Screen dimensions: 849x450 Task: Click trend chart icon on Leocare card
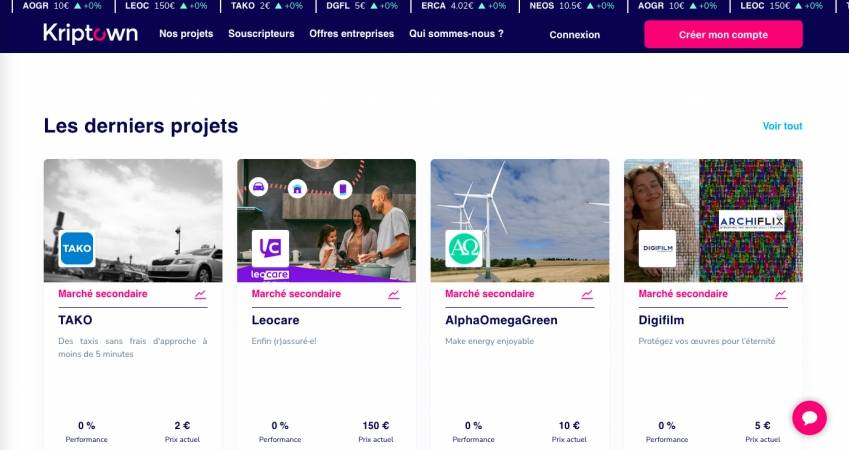pyautogui.click(x=394, y=294)
